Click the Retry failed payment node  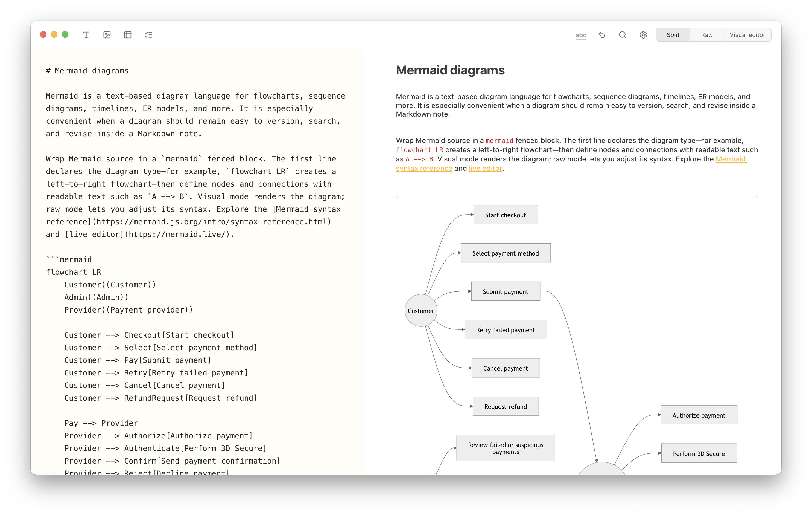point(506,330)
